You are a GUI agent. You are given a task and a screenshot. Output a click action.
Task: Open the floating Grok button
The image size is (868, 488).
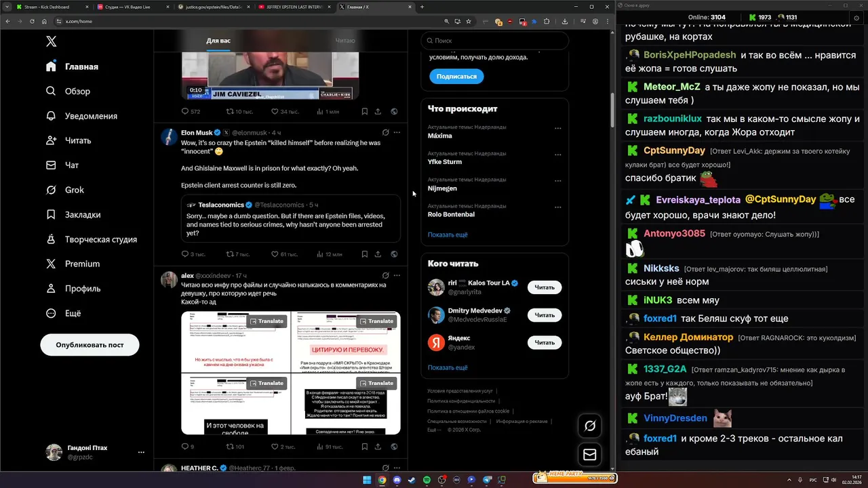click(590, 426)
